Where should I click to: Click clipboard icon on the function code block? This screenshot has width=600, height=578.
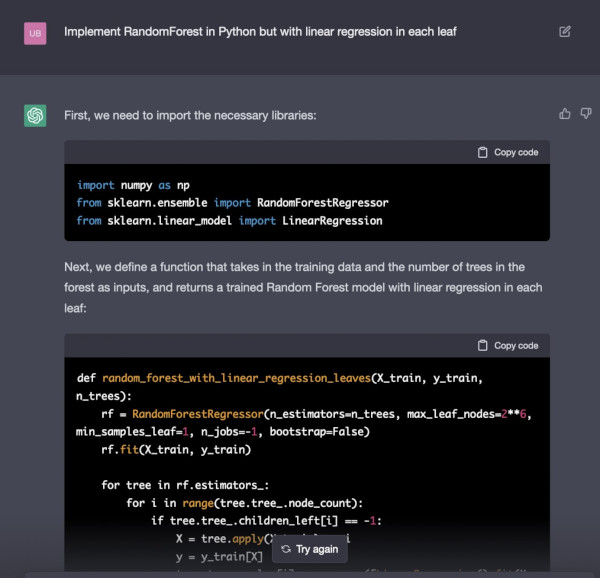pos(483,346)
